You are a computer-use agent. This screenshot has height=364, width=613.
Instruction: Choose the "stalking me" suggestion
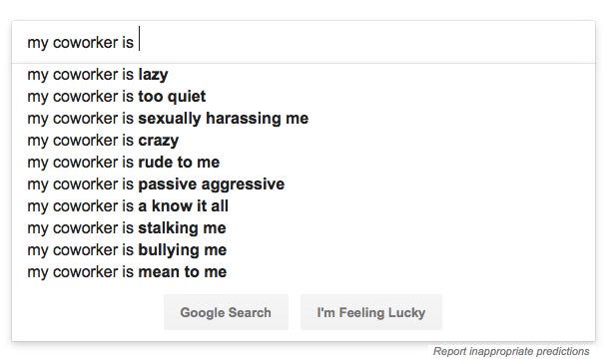tap(304, 227)
